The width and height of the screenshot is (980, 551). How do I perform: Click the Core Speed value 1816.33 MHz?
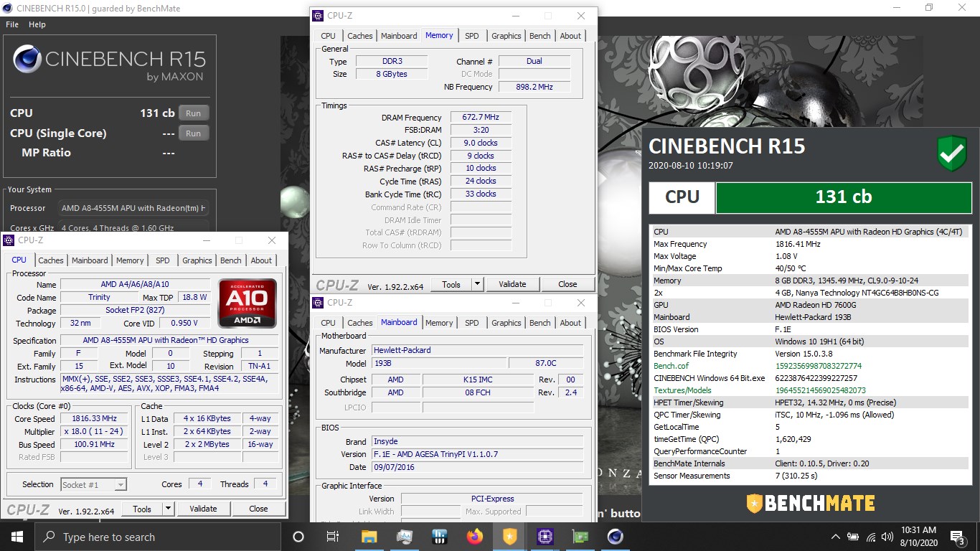(x=94, y=419)
